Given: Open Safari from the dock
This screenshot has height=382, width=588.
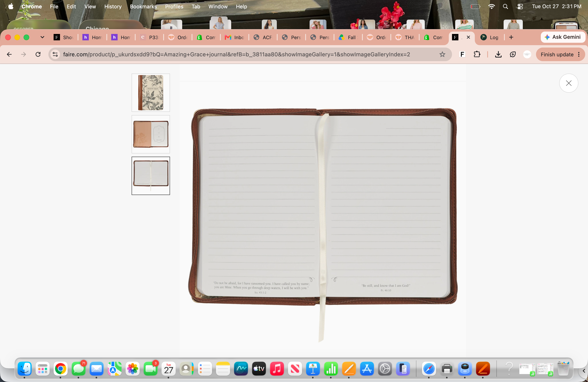Looking at the screenshot, I should coord(429,369).
